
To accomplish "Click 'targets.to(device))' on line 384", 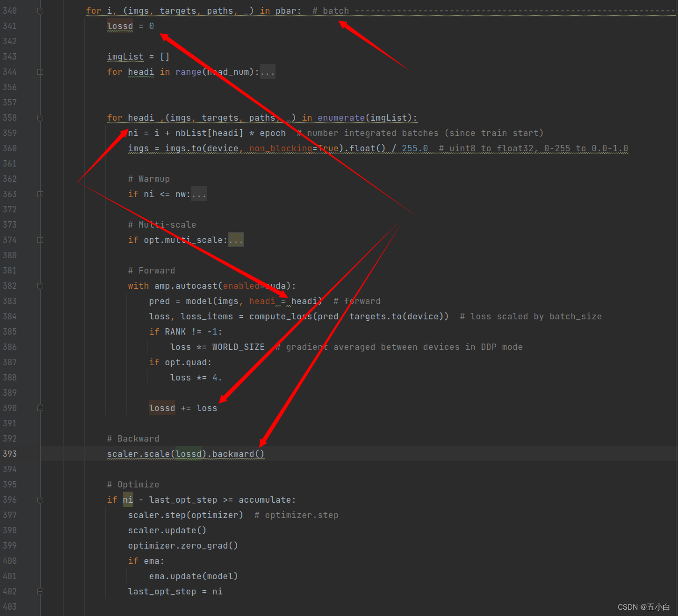I will tap(399, 316).
